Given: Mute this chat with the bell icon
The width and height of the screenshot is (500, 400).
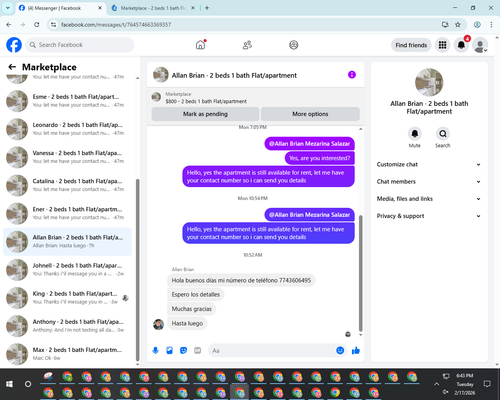Looking at the screenshot, I should coord(414,134).
